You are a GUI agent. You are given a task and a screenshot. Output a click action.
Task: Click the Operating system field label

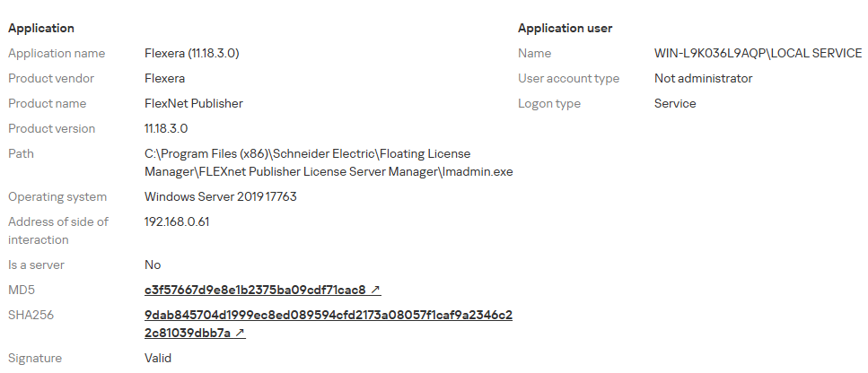pos(57,197)
